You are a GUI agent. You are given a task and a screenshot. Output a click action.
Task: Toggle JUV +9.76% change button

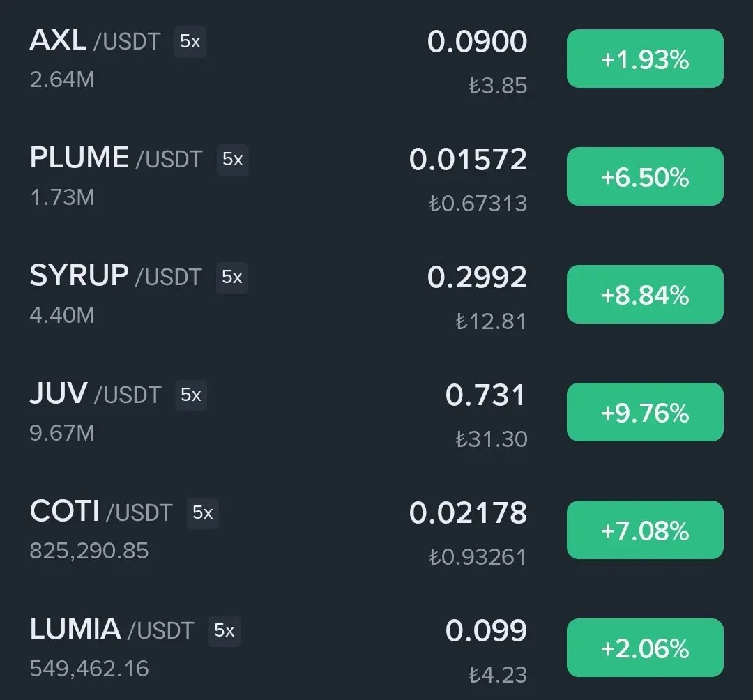tap(645, 412)
